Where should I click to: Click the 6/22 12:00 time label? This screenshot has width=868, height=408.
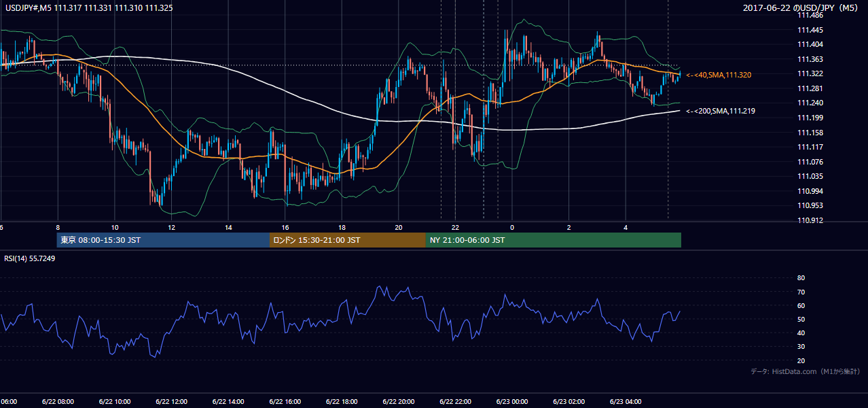tap(171, 402)
